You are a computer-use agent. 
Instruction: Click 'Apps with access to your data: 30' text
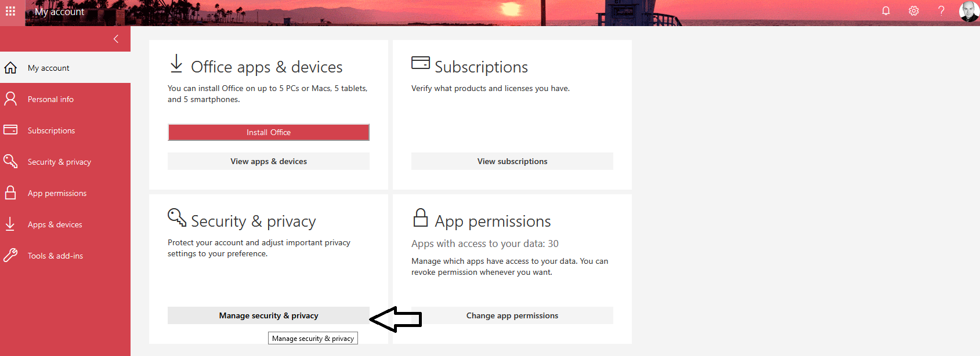(485, 244)
